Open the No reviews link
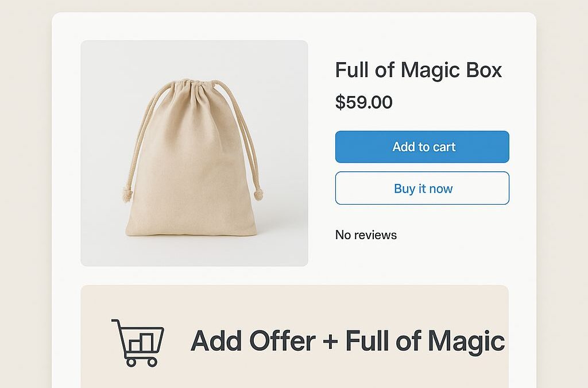The width and height of the screenshot is (588, 388). point(366,235)
